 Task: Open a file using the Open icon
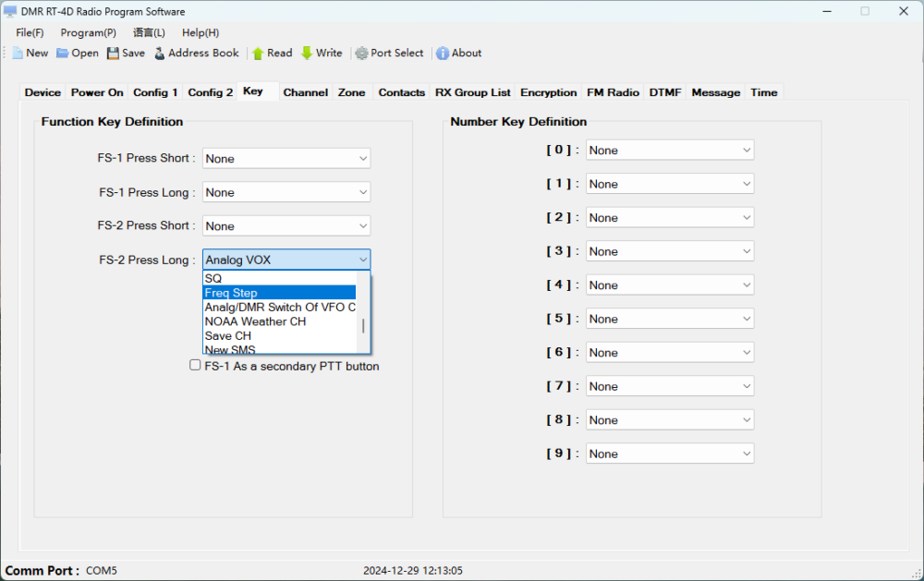(x=63, y=54)
